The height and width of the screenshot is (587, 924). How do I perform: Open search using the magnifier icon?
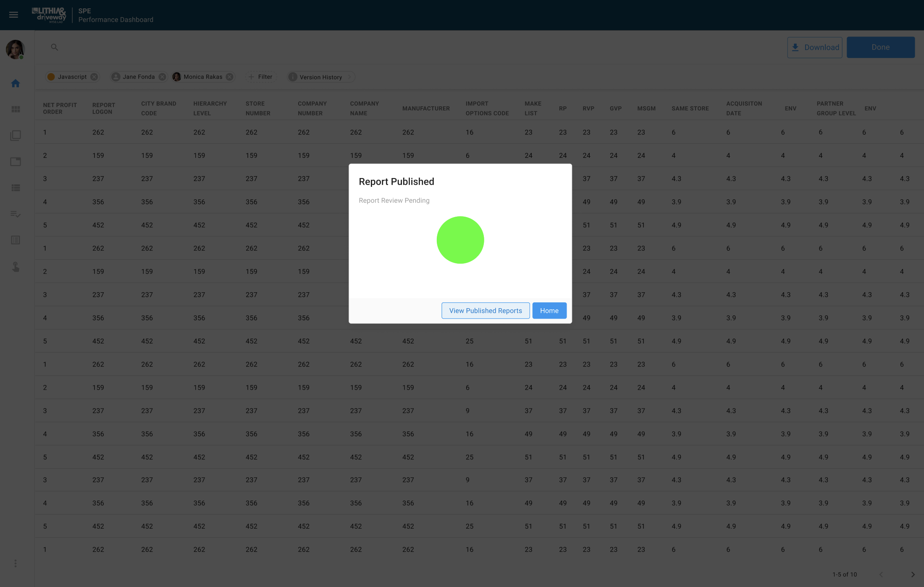(x=54, y=47)
